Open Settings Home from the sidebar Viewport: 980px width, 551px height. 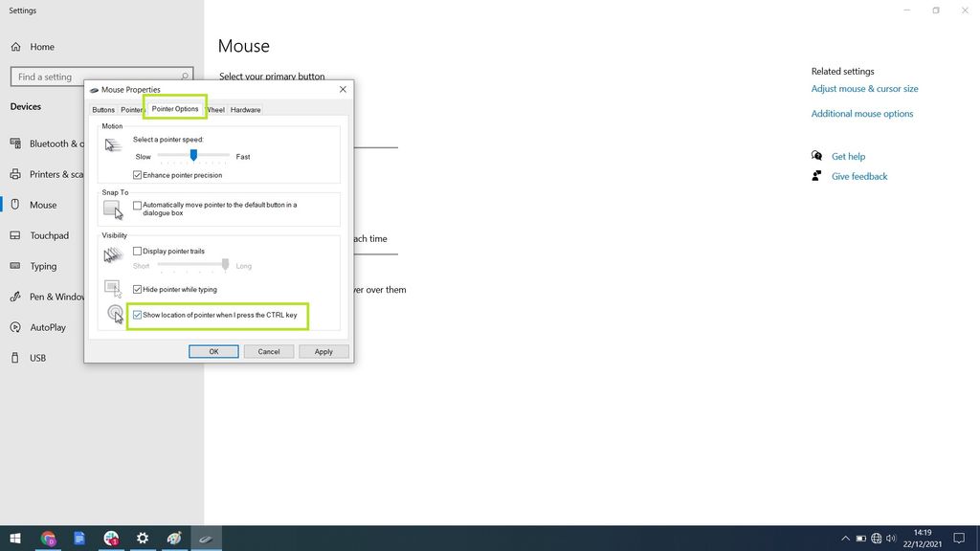tap(43, 45)
